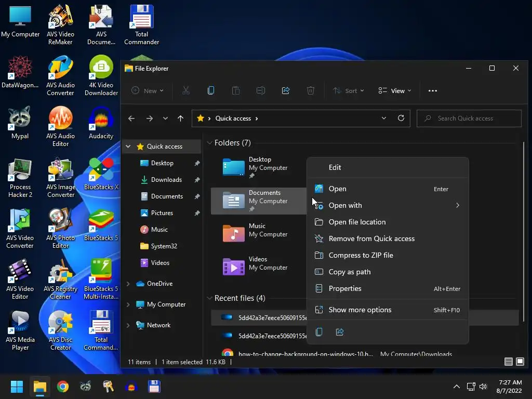Open the See more ellipsis menu

433,90
